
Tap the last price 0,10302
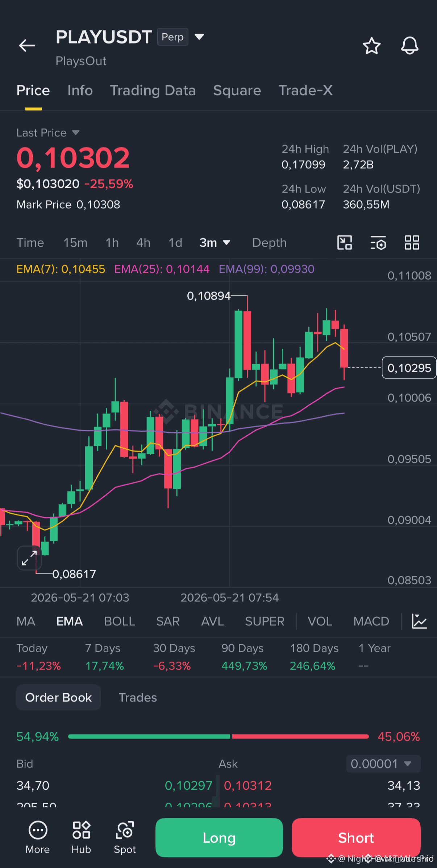point(73,158)
